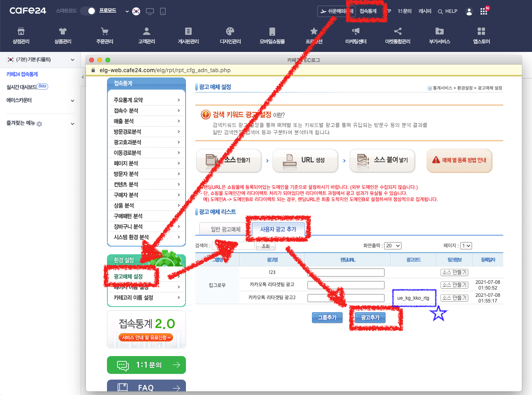Expand 즐겨찾는 메뉴 favorites section
The image size is (532, 395).
click(73, 124)
